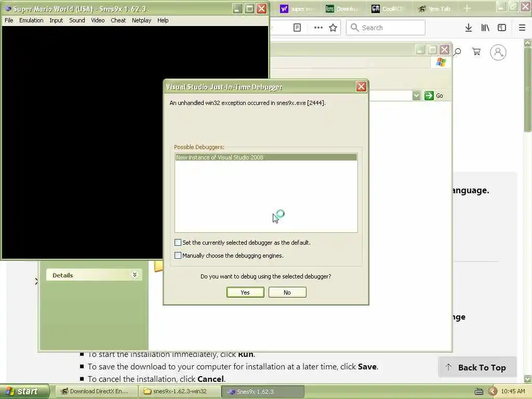
Task: Click No in the debugger dialog
Action: coord(287,292)
